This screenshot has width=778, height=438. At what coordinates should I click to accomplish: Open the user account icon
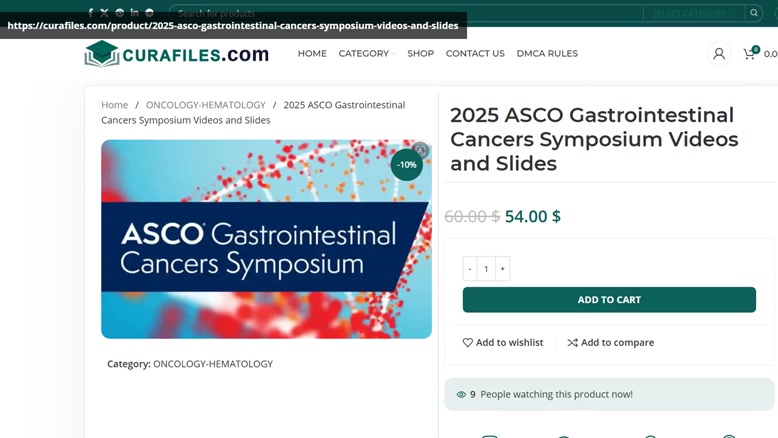pyautogui.click(x=719, y=54)
